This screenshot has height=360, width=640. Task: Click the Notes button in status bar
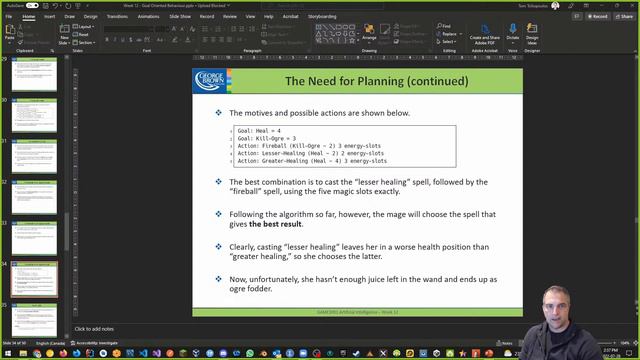click(504, 343)
